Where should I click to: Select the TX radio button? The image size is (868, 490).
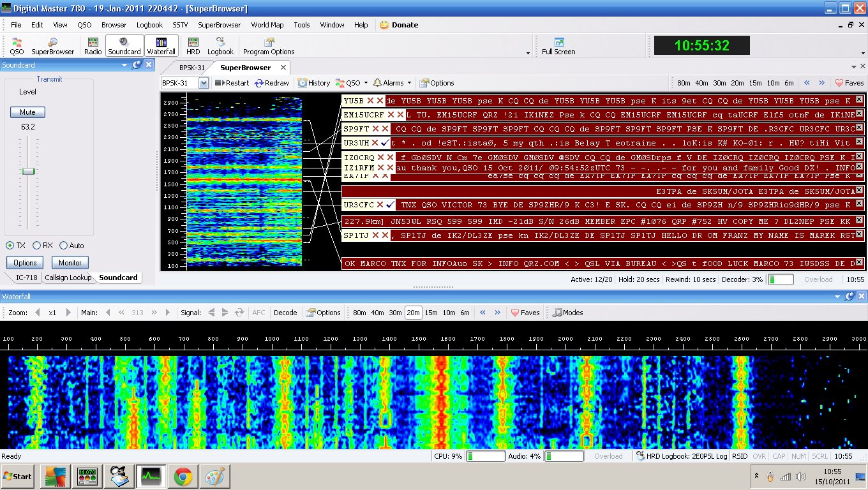pyautogui.click(x=10, y=246)
